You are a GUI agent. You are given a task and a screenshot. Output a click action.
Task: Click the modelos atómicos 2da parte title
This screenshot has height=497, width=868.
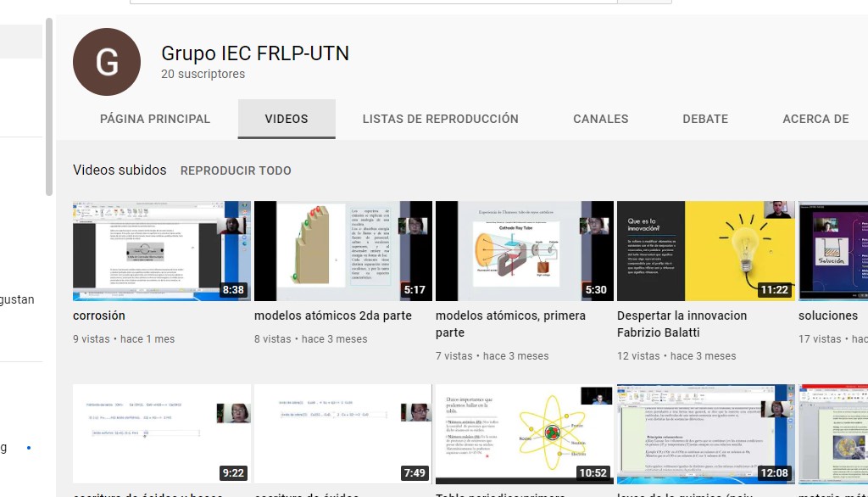coord(332,316)
